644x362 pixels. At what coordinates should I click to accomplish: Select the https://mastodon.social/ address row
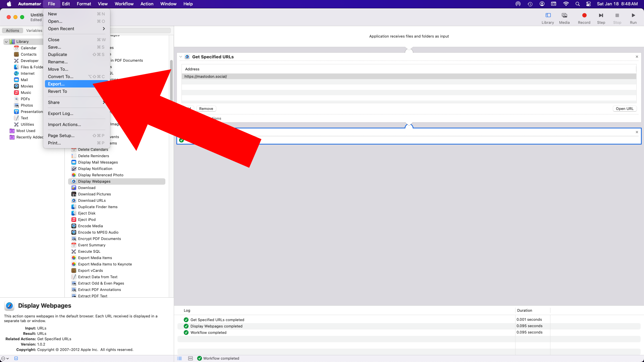coord(409,76)
